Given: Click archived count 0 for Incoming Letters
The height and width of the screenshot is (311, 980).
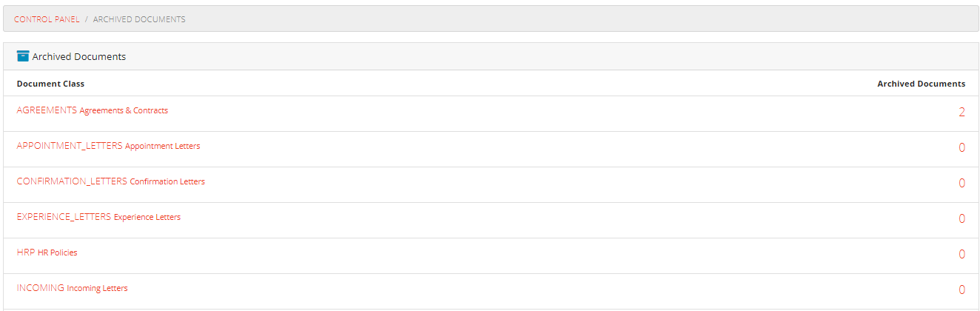Looking at the screenshot, I should 961,290.
